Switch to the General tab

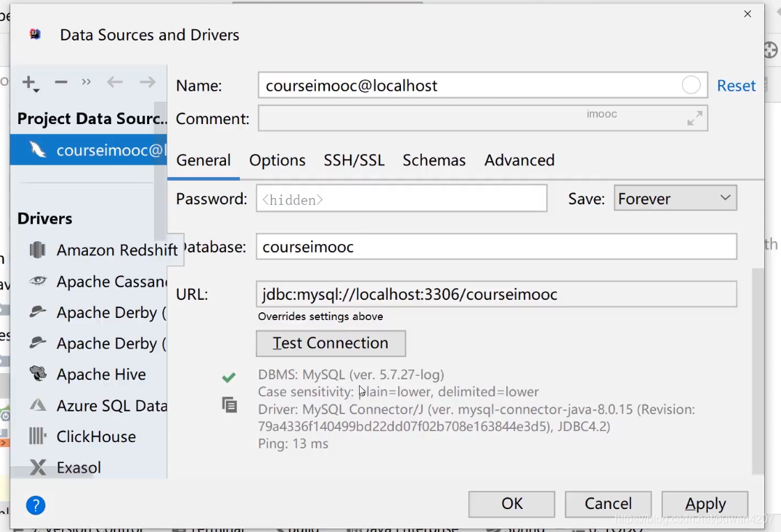203,160
